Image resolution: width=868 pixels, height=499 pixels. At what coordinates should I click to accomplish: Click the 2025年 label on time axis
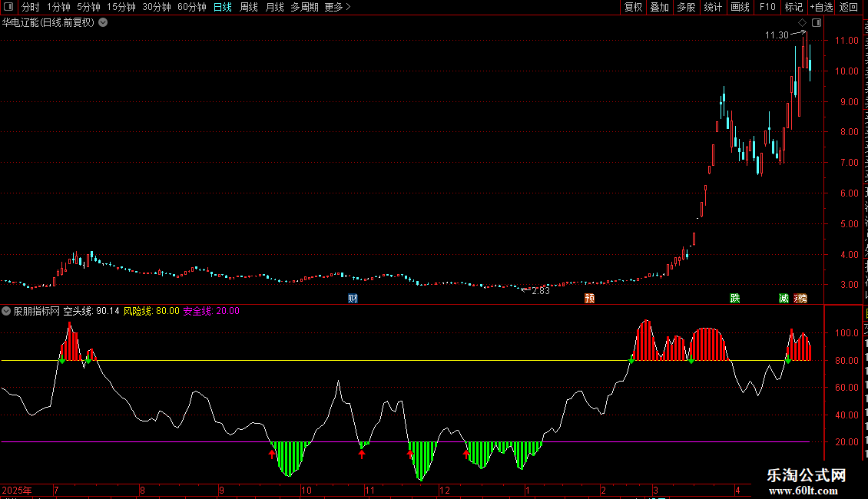[17, 490]
